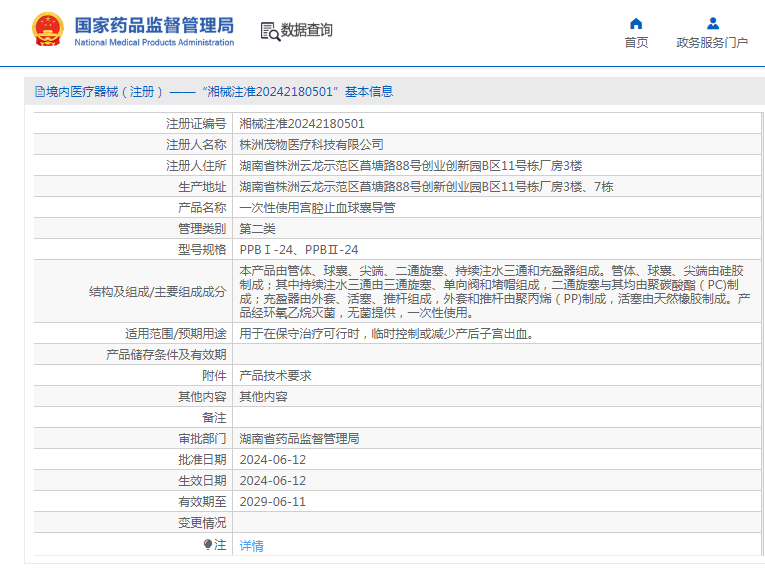Click the 注册人住所 label
Viewport: 765px width, 569px height.
click(196, 166)
